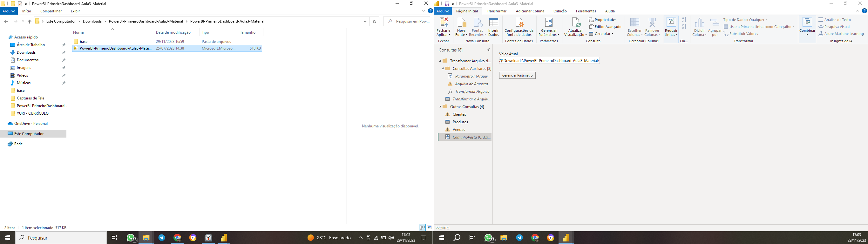Click Atualizar Visualização icon
Image resolution: width=868 pixels, height=244 pixels.
pos(575,23)
